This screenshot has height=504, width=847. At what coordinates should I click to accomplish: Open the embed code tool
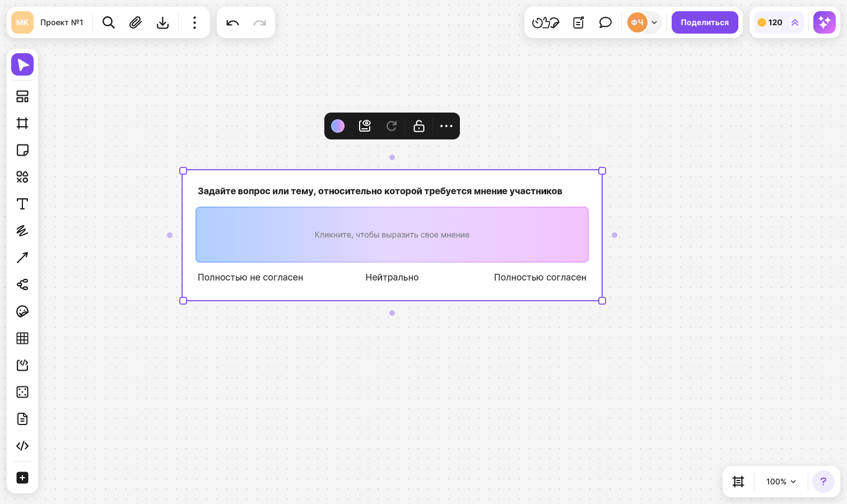[x=22, y=446]
